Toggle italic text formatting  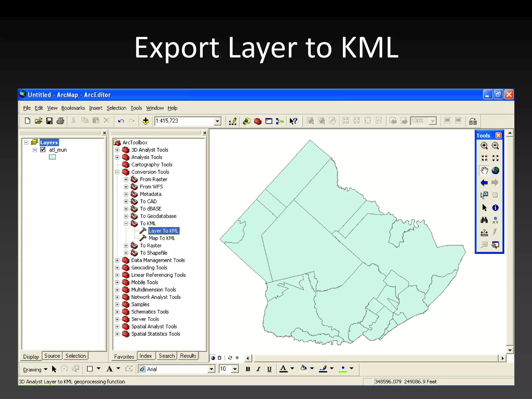258,369
